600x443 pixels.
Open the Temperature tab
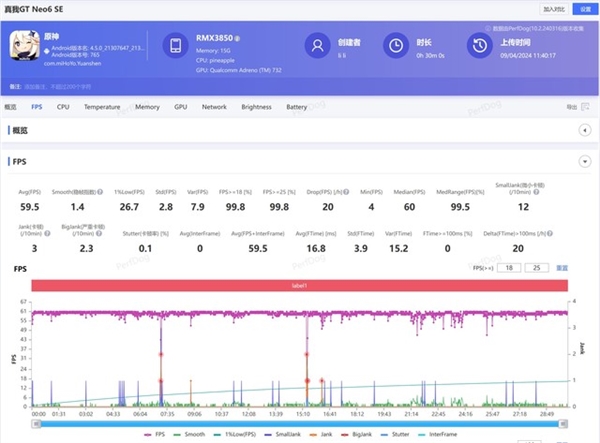pos(102,106)
